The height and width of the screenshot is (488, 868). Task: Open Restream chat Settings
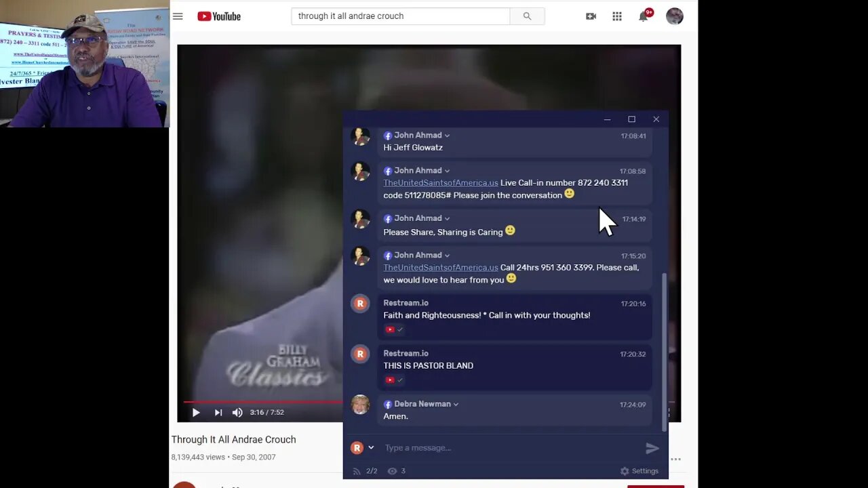639,471
